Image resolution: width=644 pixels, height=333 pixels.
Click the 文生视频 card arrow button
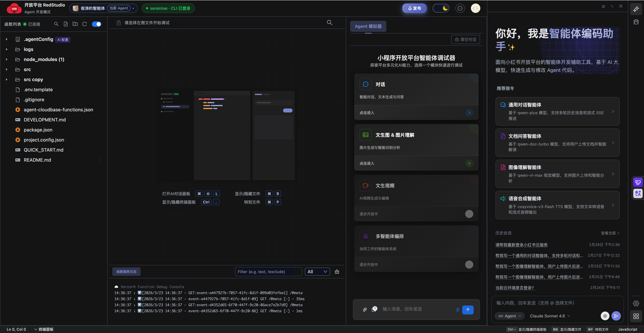pos(469,214)
